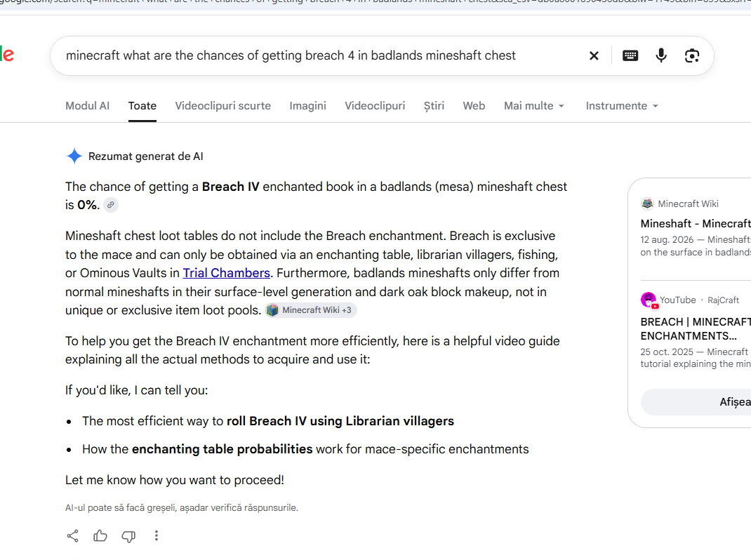Search by image using Lens camera icon
Viewport: 751px width, 560px height.
coord(691,55)
